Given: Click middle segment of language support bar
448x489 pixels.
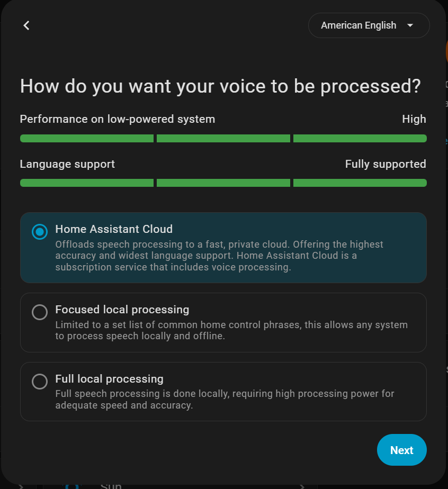Looking at the screenshot, I should [223, 183].
